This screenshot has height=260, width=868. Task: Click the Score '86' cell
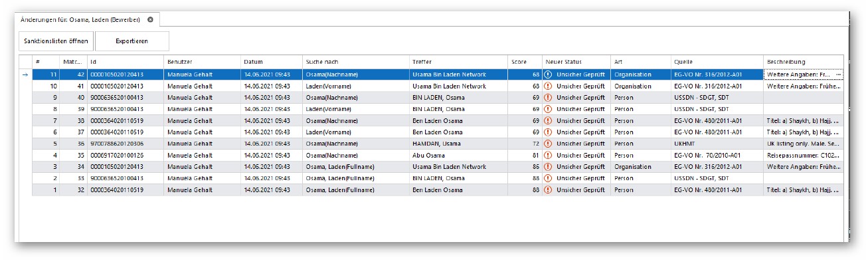(x=525, y=166)
